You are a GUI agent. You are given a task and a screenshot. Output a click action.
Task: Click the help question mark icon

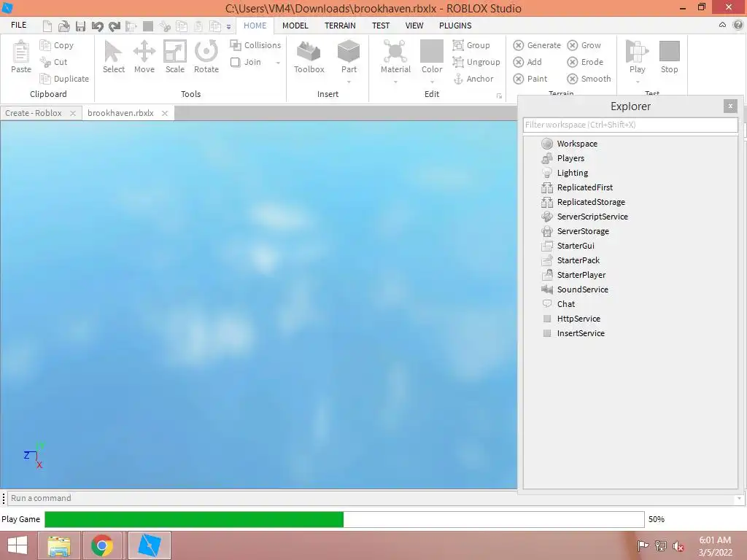pos(738,26)
